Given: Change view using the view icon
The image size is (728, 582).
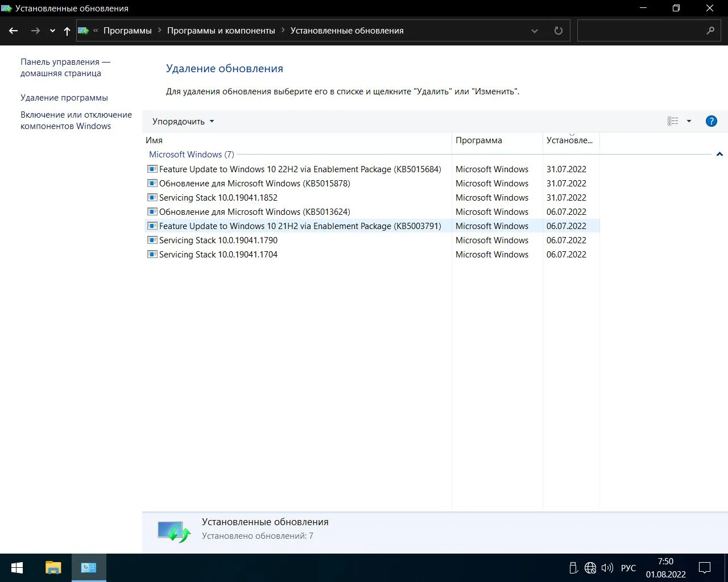Looking at the screenshot, I should coord(673,121).
